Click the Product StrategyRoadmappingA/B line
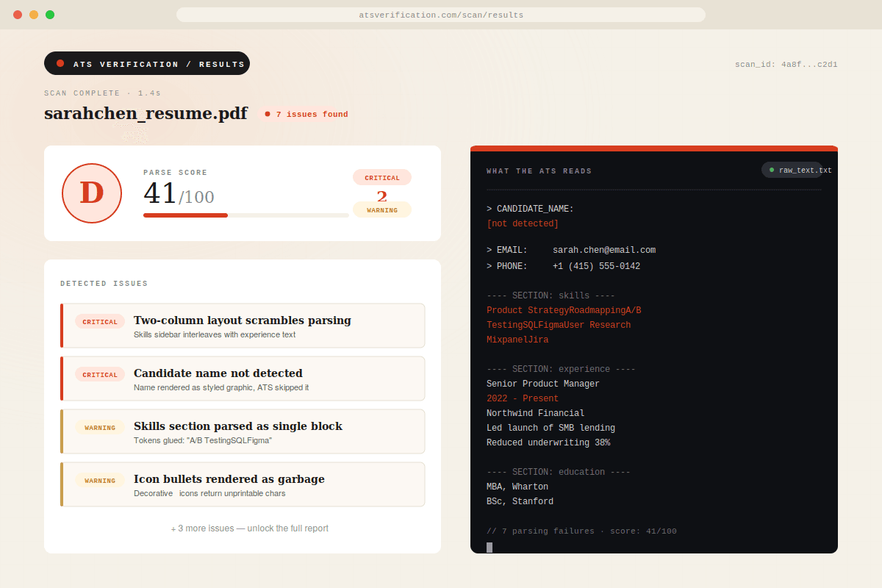The height and width of the screenshot is (588, 882). (564, 310)
